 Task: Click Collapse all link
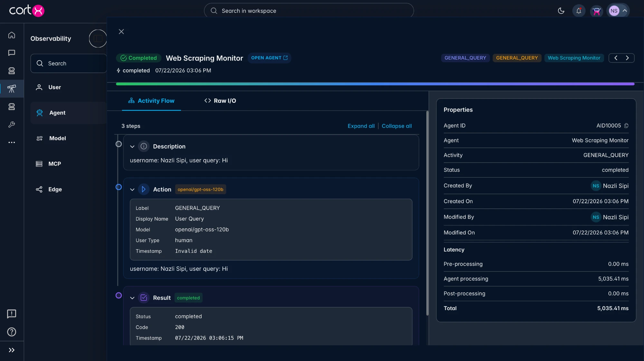click(397, 126)
